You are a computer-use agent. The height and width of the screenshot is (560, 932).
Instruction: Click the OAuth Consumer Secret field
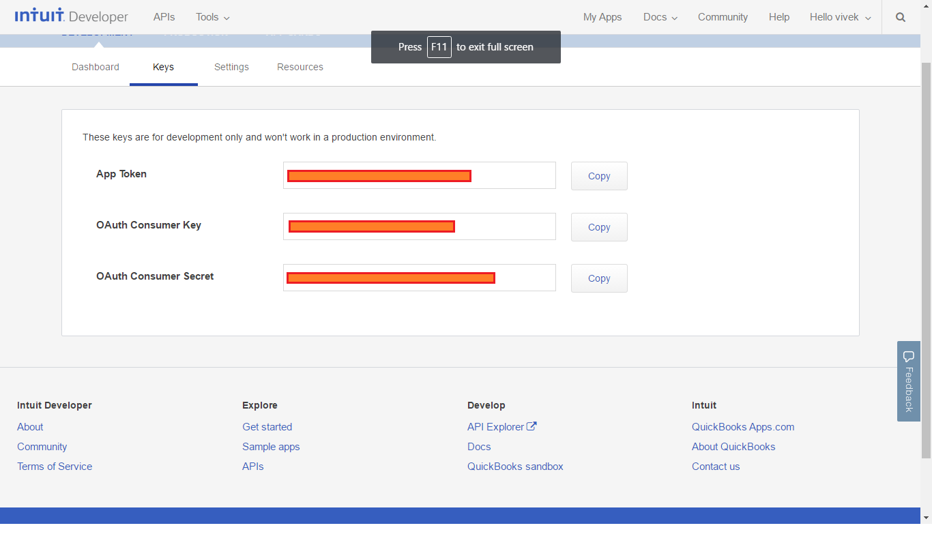420,278
